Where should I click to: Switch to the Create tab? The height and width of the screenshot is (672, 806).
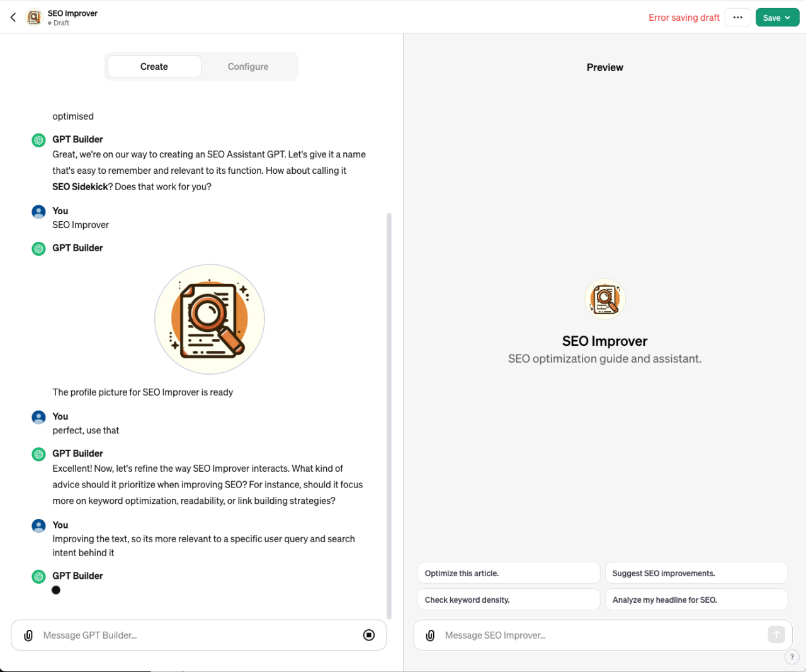click(154, 66)
